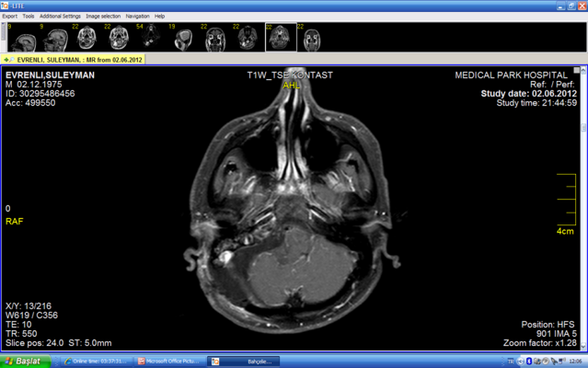Close the LITE viewer window
The width and height of the screenshot is (588, 368).
tap(582, 6)
